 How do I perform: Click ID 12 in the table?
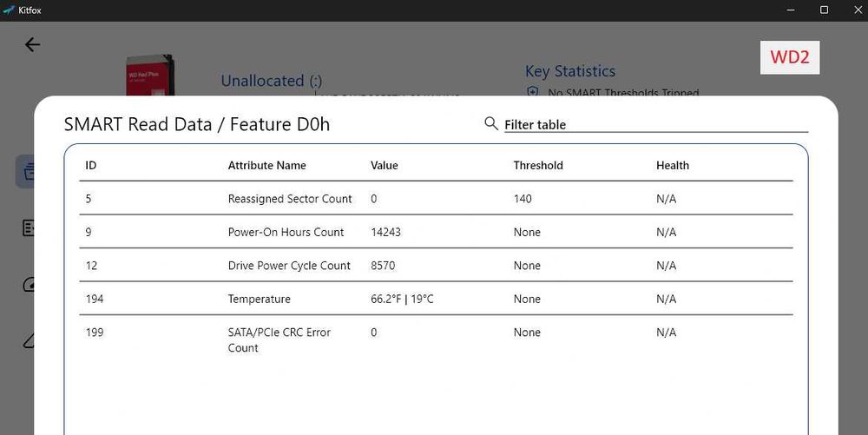pyautogui.click(x=91, y=265)
